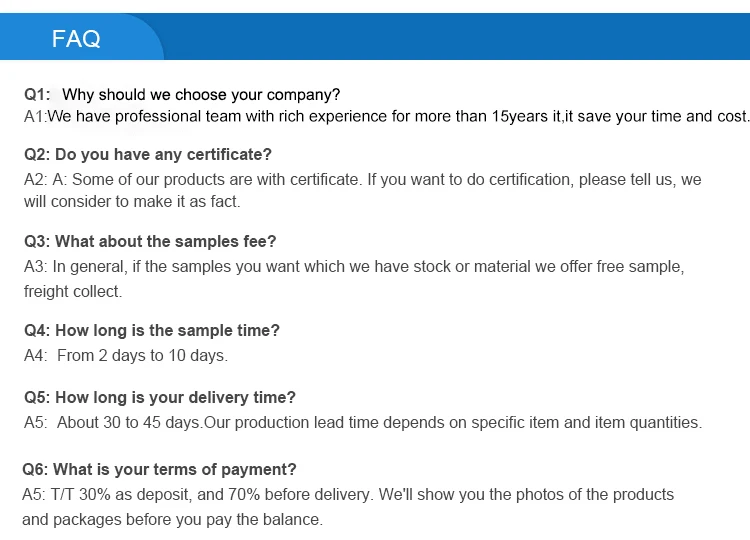Viewport: 750px width, 540px height.
Task: Open "What is your terms of payment?" question
Action: 174,469
